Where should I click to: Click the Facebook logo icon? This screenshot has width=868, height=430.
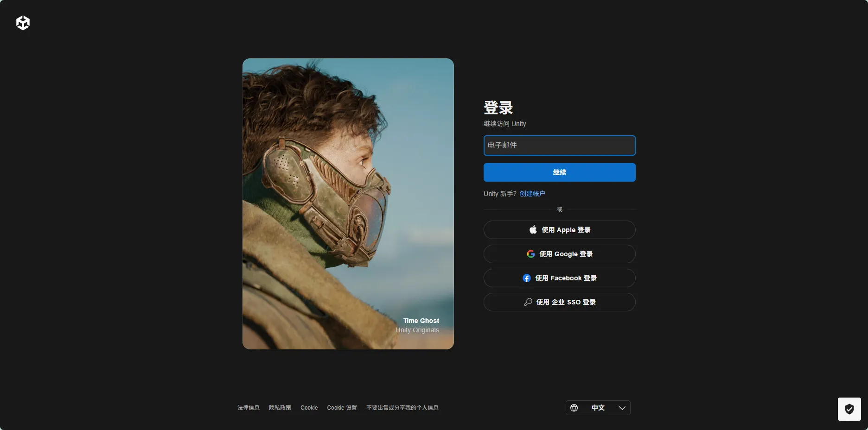pos(527,278)
